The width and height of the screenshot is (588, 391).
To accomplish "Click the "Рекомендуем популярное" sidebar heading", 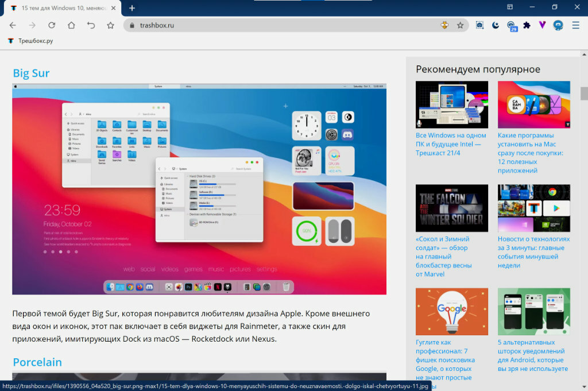I will 478,69.
